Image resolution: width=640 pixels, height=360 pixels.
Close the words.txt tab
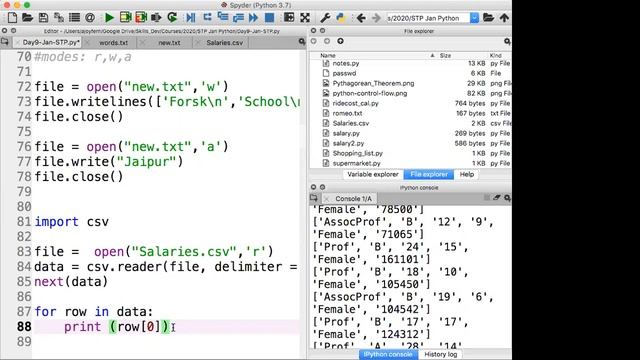click(x=87, y=42)
